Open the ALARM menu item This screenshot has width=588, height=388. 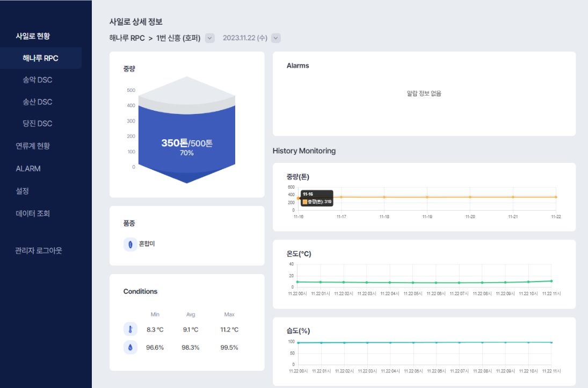click(28, 168)
